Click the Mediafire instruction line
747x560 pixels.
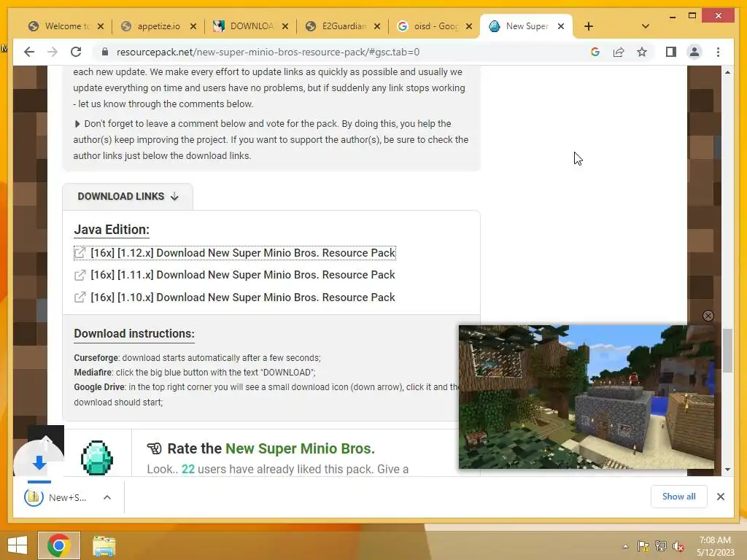click(x=194, y=373)
